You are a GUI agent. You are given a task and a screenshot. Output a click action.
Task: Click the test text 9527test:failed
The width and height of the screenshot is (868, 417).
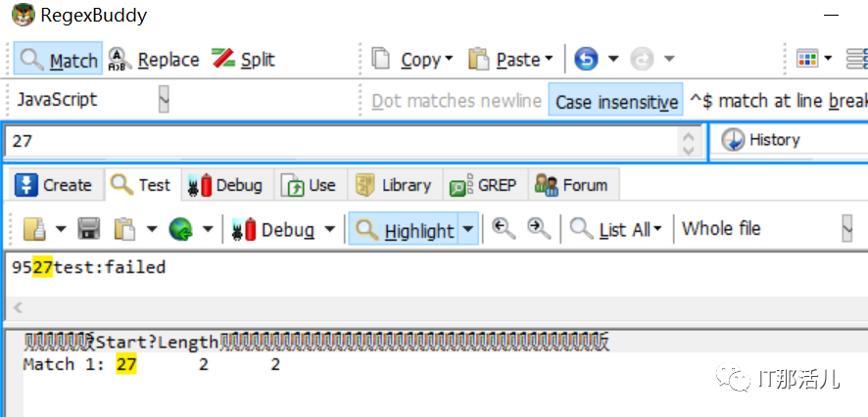[x=88, y=267]
